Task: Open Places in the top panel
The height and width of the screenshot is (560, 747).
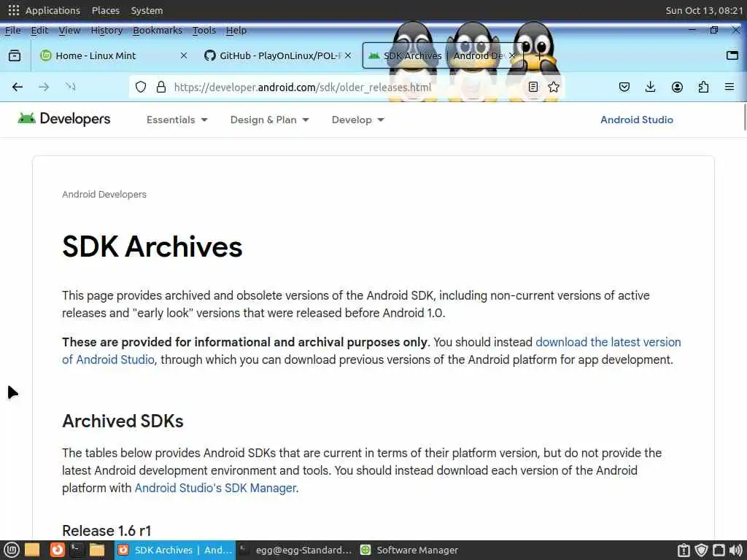Action: tap(105, 10)
